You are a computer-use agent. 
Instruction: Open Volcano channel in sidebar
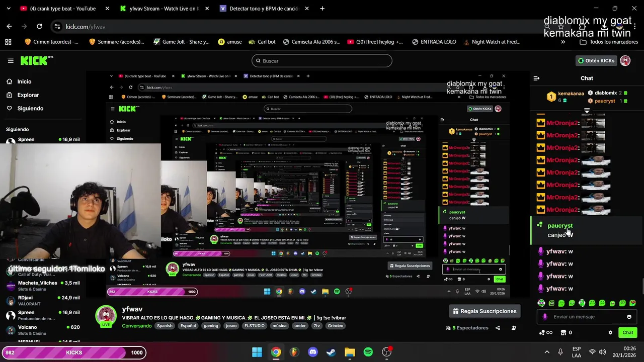click(43, 330)
